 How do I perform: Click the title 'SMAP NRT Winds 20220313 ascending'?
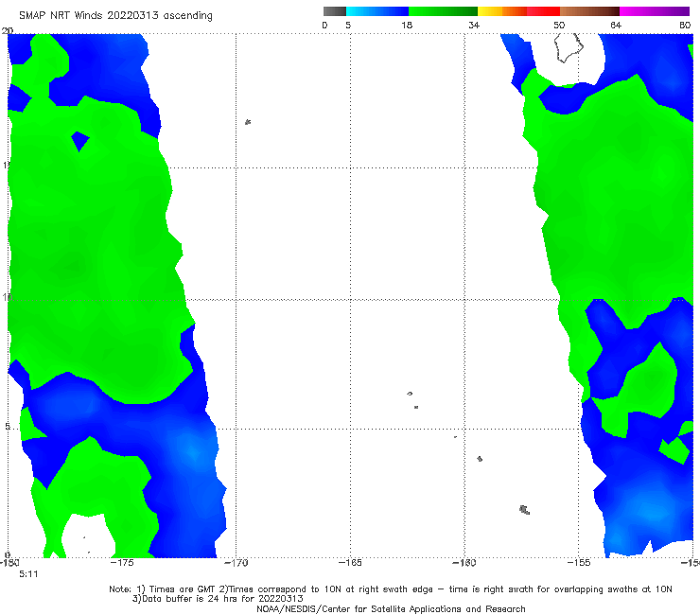point(115,15)
